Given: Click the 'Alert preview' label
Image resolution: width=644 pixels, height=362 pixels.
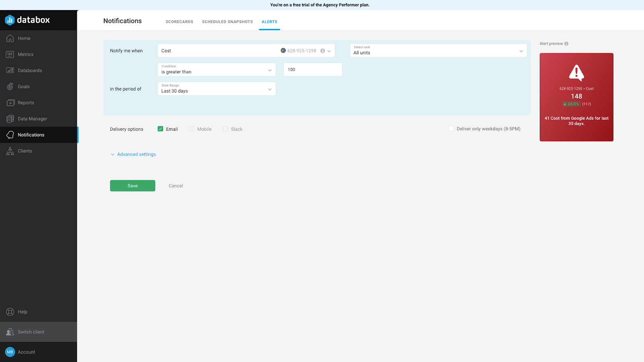Looking at the screenshot, I should [x=551, y=43].
